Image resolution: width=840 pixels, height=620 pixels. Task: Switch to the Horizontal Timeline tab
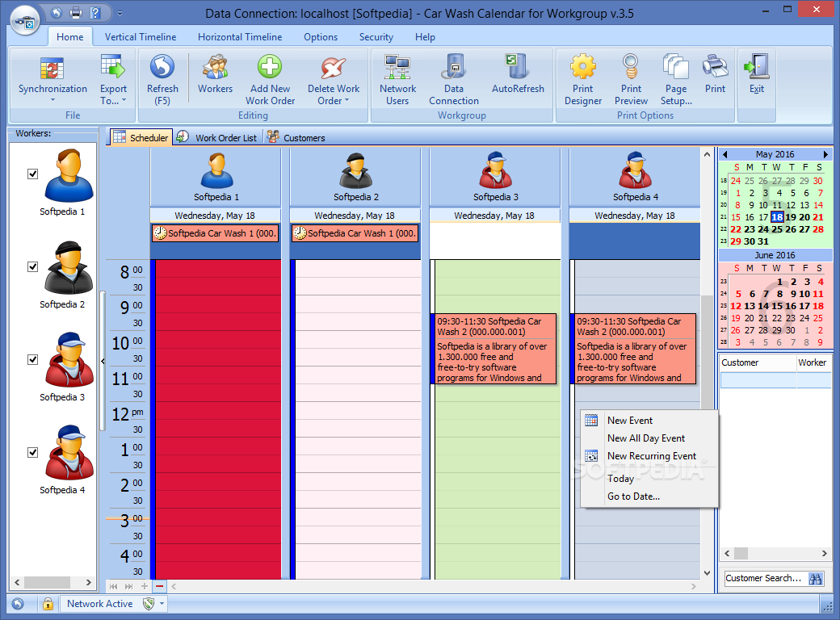tap(240, 37)
